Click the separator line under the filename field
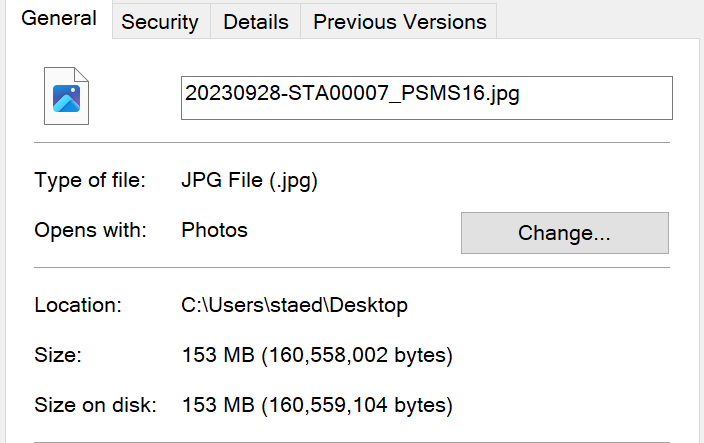 352,143
